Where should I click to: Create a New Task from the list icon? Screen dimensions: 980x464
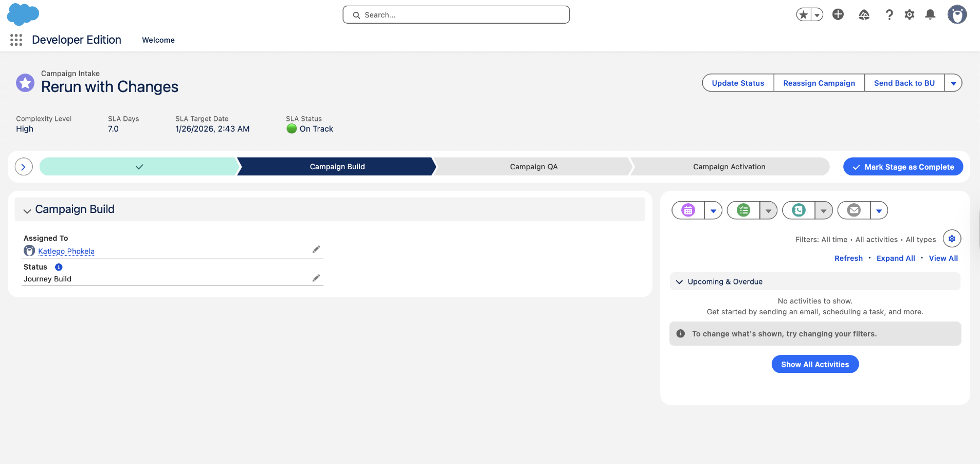coord(743,210)
